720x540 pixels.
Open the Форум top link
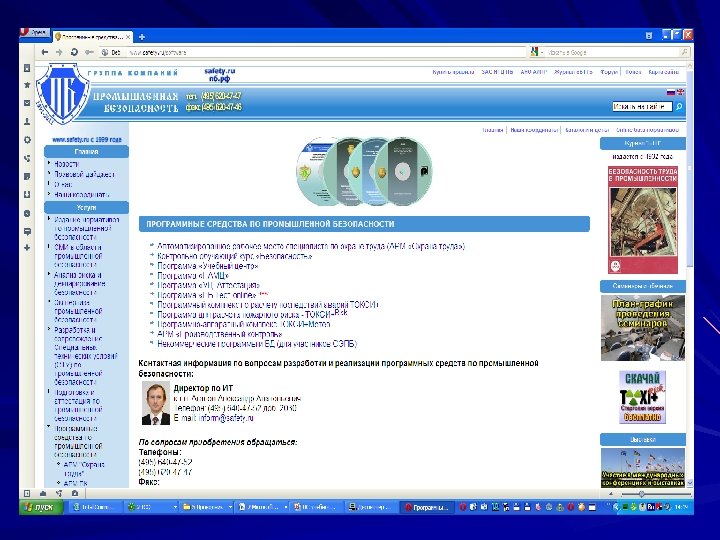coord(609,72)
